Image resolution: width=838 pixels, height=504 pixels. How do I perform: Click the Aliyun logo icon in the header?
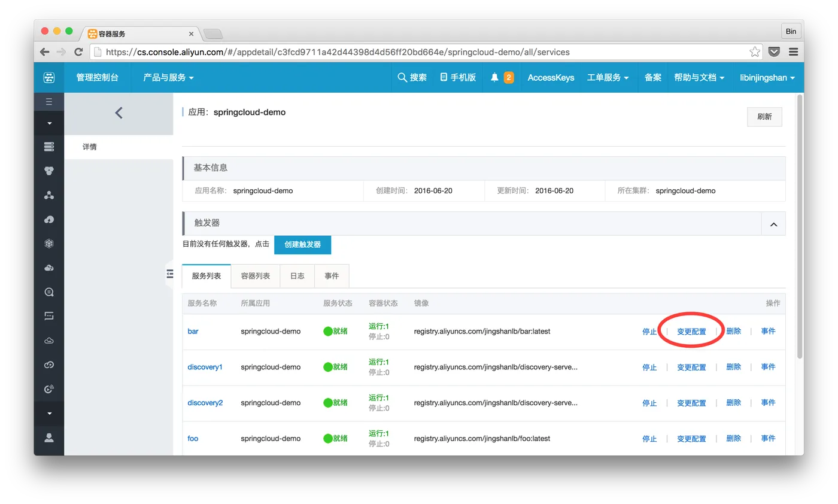click(49, 77)
